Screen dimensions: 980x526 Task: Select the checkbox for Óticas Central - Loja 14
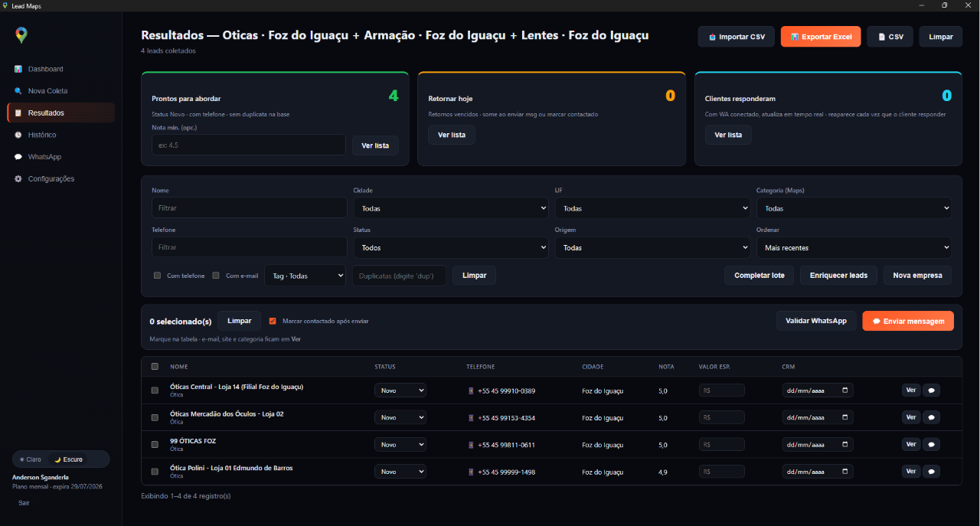click(x=155, y=390)
